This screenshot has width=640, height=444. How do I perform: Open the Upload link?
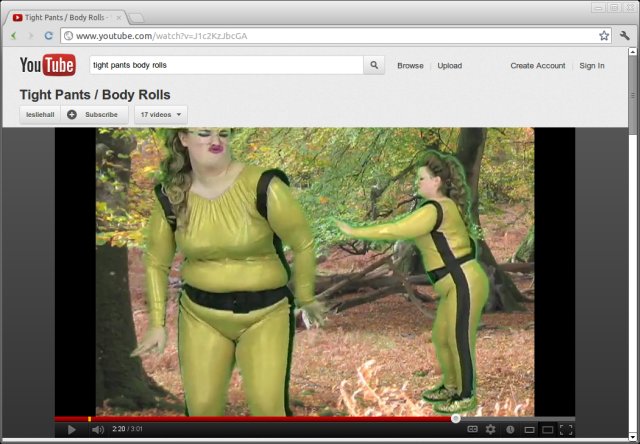pos(450,66)
